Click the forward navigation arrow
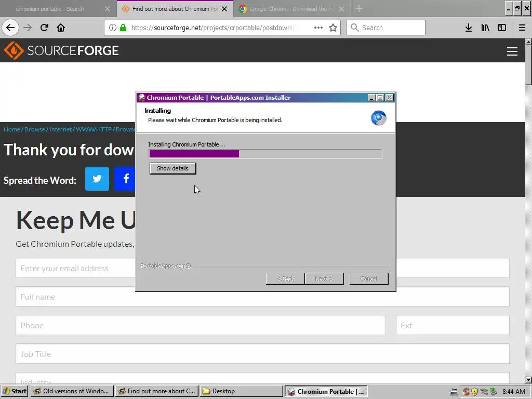The width and height of the screenshot is (532, 399). coord(28,28)
